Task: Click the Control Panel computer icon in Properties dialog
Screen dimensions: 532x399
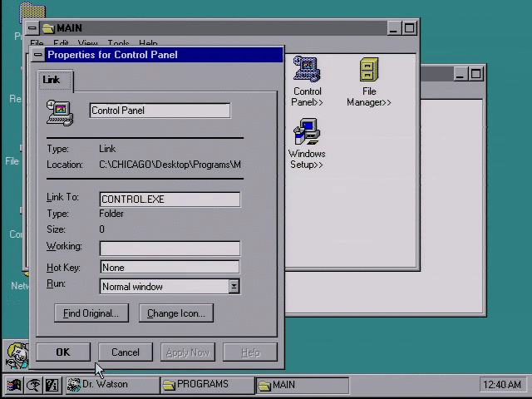Action: (x=60, y=113)
